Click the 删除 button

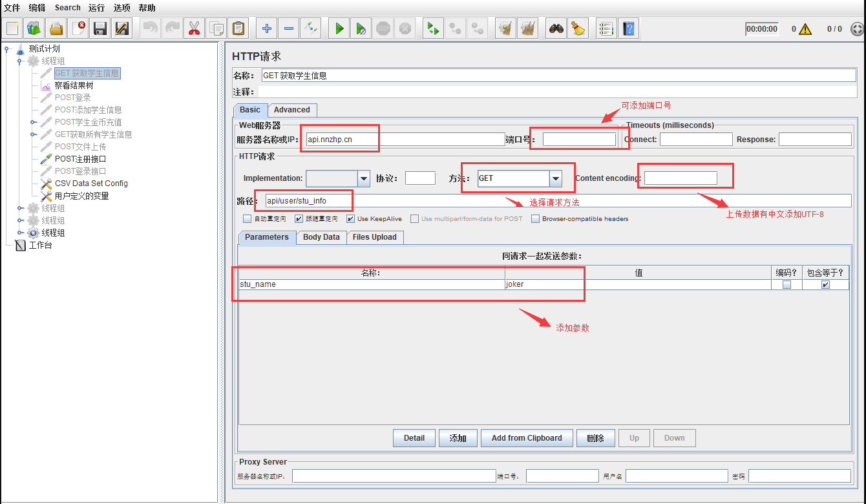[595, 438]
